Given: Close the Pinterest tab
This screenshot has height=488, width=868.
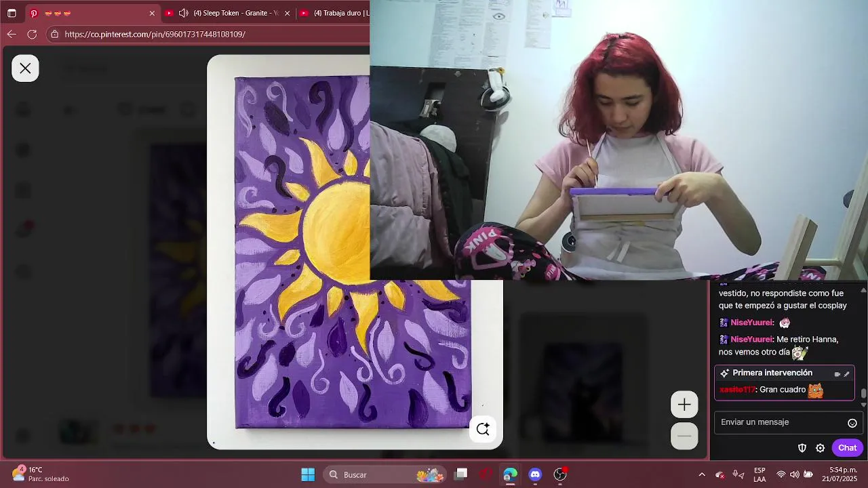Looking at the screenshot, I should pyautogui.click(x=152, y=13).
